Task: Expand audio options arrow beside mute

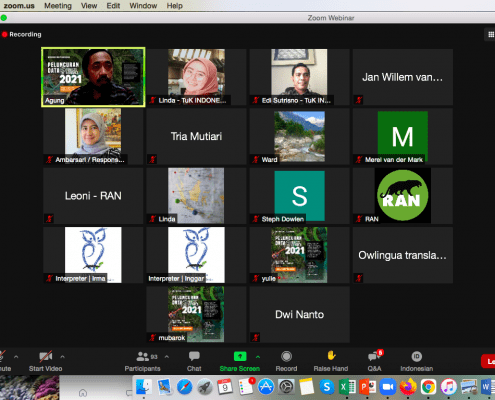Action: pyautogui.click(x=16, y=357)
